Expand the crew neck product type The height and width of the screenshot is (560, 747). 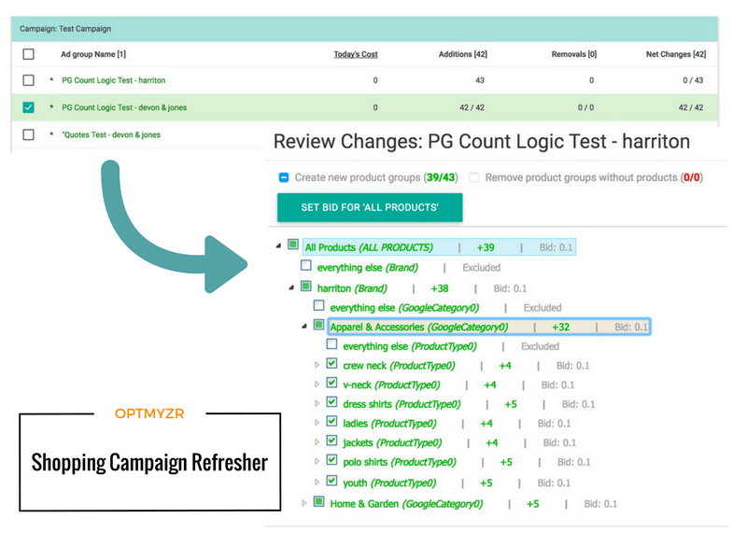coord(317,366)
